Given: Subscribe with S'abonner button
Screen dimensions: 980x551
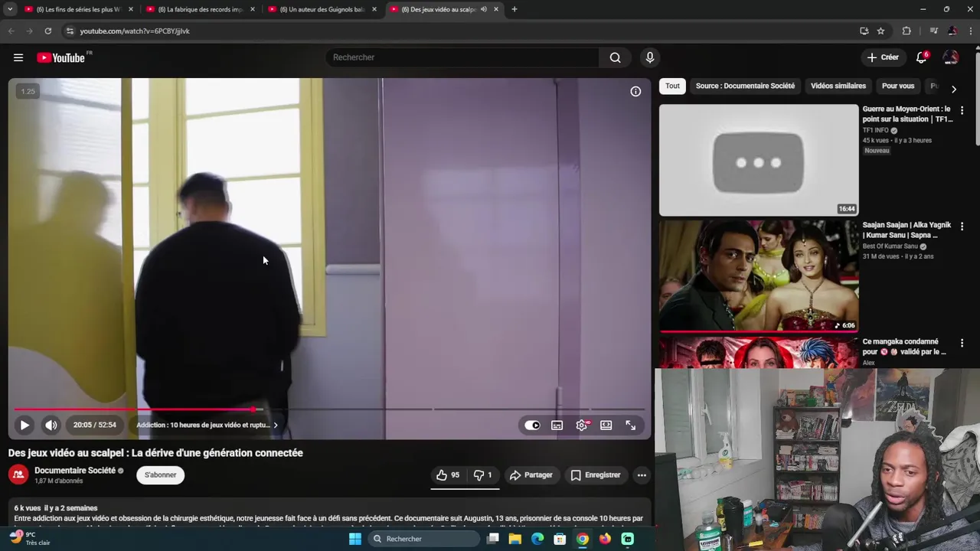Looking at the screenshot, I should tap(161, 475).
